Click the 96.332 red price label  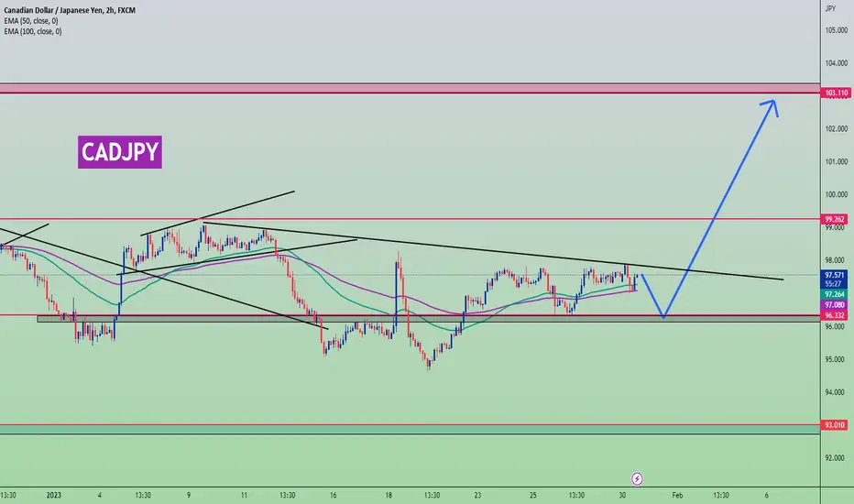(x=835, y=315)
